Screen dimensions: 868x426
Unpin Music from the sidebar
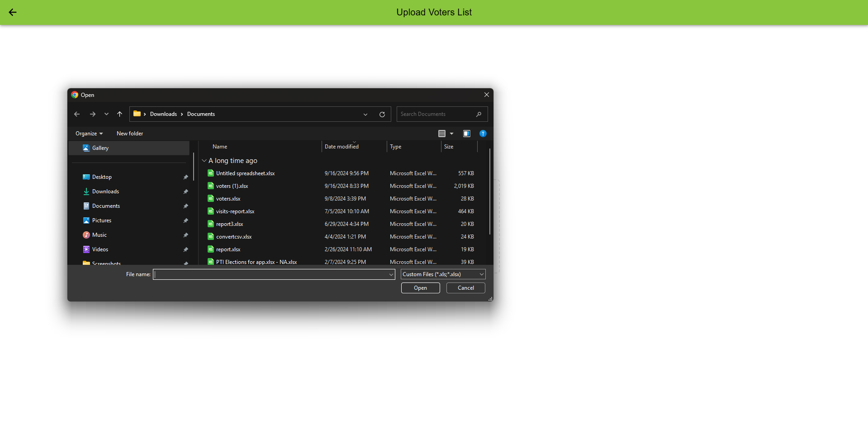tap(185, 235)
